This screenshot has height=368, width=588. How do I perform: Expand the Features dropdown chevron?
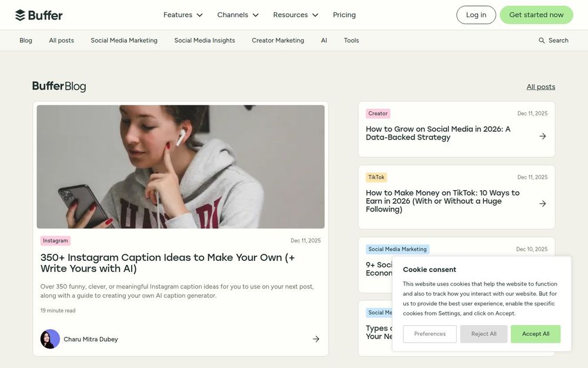[200, 15]
